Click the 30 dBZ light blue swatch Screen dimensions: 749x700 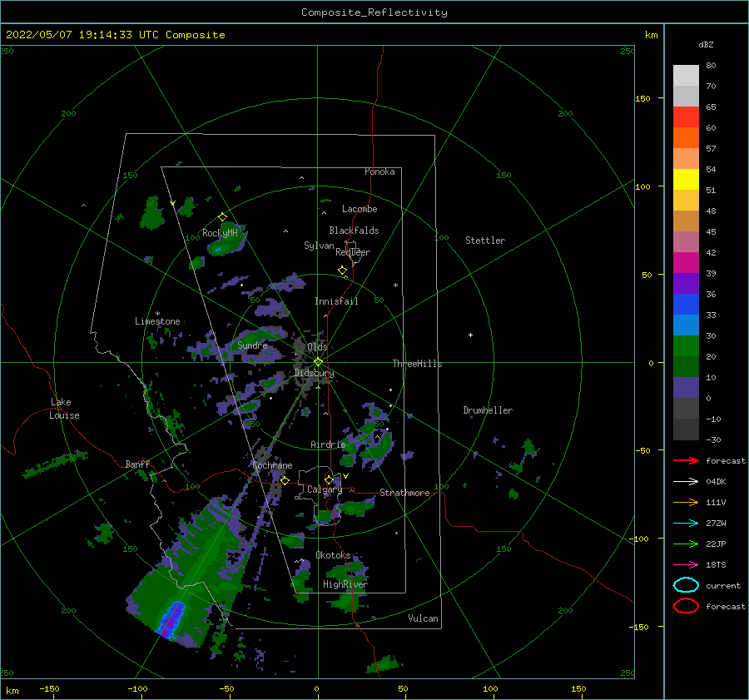(686, 325)
